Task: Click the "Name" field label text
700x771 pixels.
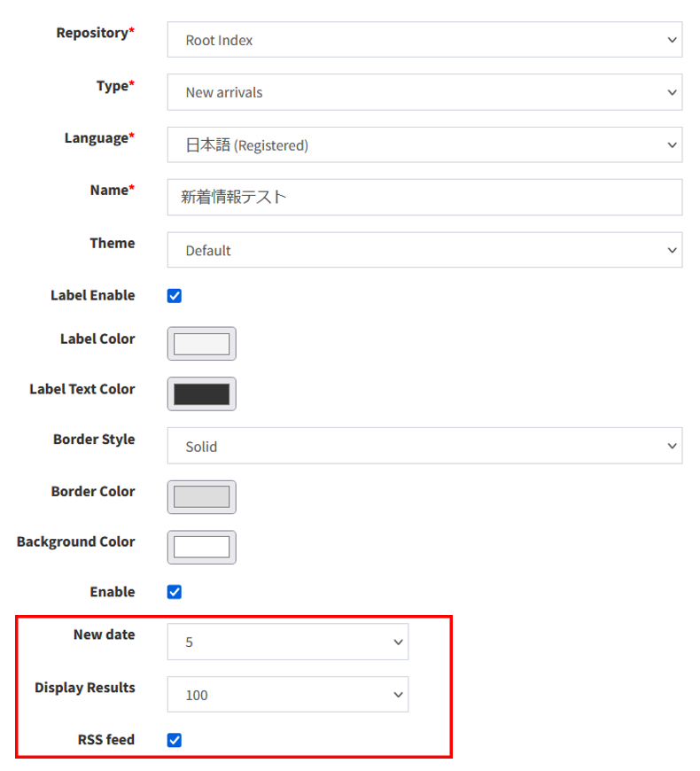Action: click(x=109, y=190)
